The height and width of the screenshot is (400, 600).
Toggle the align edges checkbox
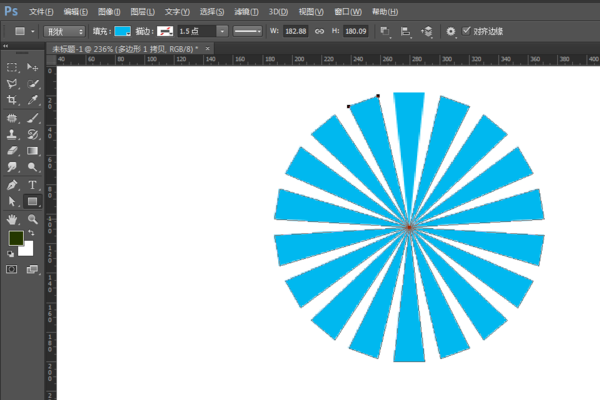(x=466, y=31)
